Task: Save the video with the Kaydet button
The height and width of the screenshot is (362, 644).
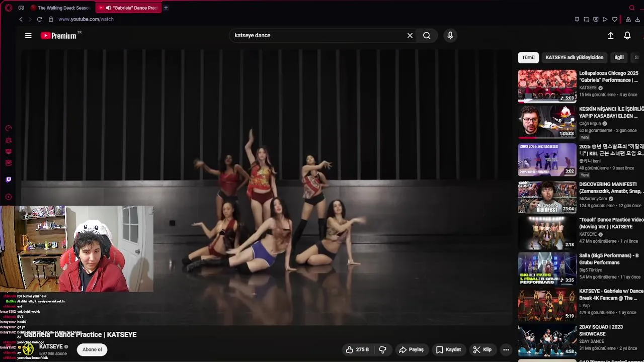Action: click(x=448, y=349)
